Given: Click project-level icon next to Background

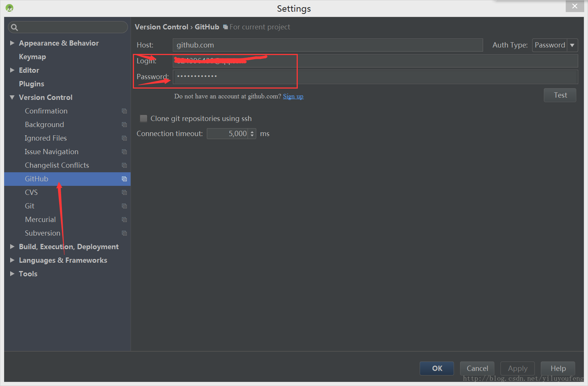Looking at the screenshot, I should point(124,125).
